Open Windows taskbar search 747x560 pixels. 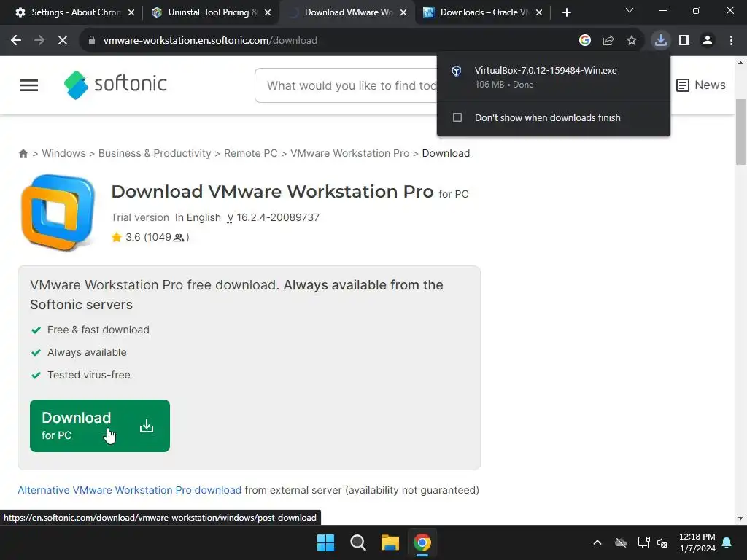click(357, 542)
